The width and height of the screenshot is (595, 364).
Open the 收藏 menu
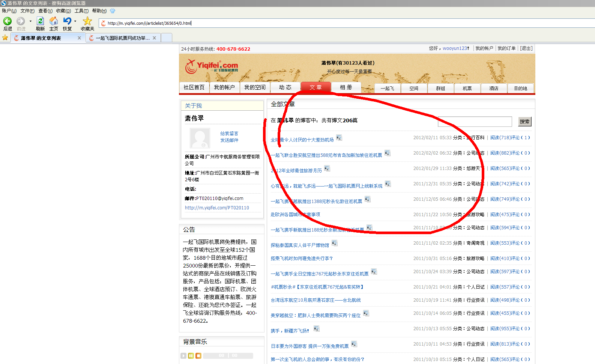63,11
